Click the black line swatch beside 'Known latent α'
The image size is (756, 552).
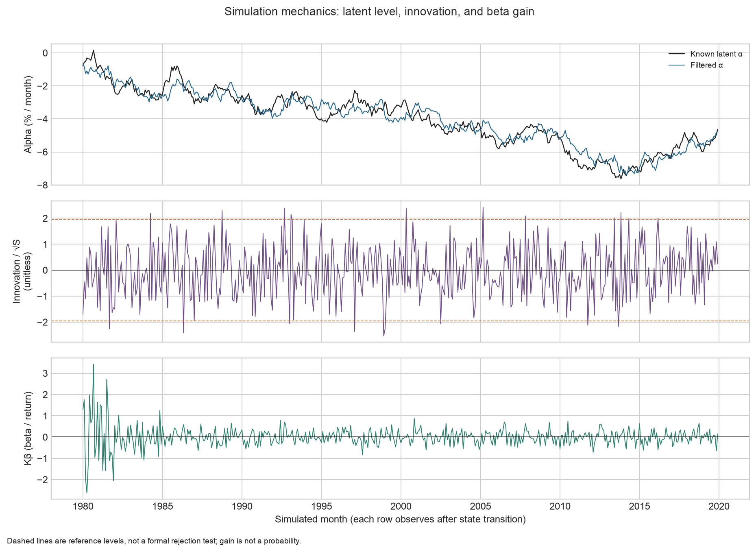point(677,54)
